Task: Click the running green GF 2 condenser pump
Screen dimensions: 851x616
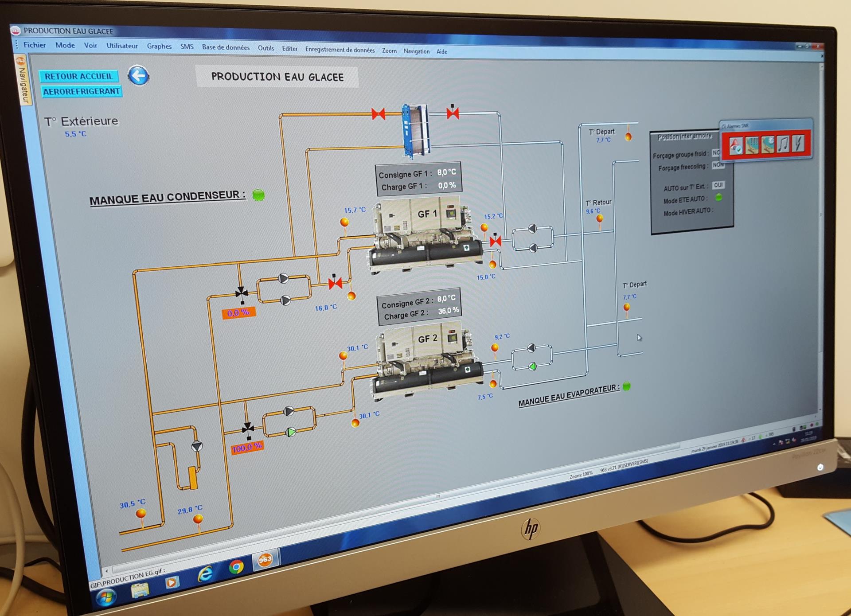Action: coord(291,432)
